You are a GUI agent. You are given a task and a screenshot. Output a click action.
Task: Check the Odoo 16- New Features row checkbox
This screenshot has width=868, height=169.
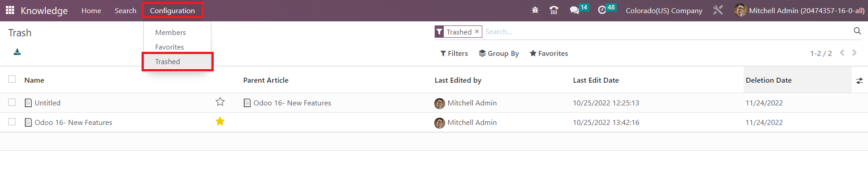pos(12,122)
